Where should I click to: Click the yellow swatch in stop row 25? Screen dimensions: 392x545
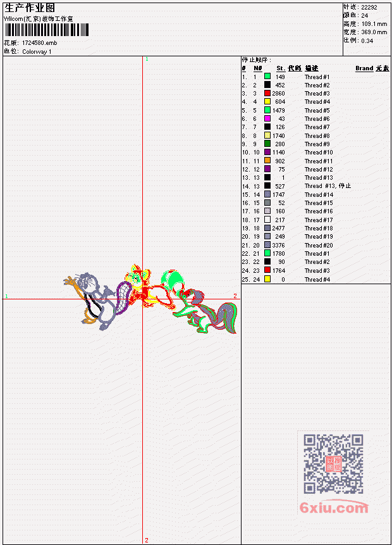[x=267, y=279]
